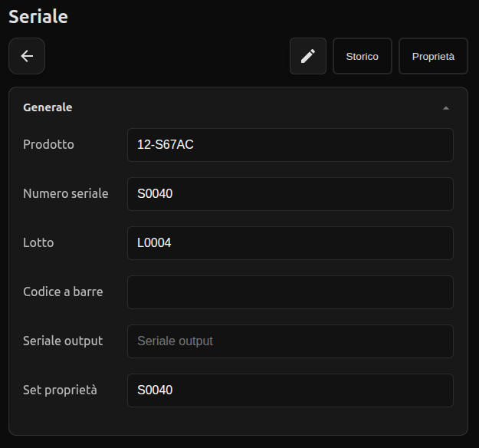Click the pencil edit icon

308,56
